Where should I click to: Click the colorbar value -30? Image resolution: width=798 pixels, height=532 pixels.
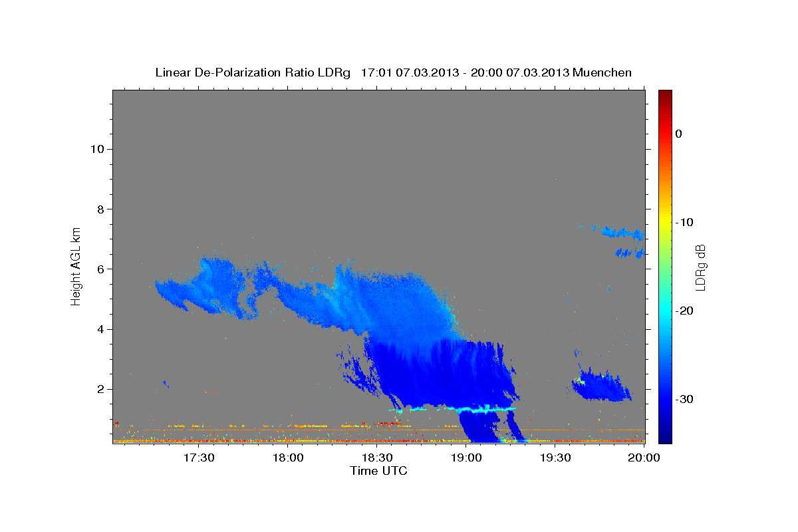click(684, 399)
